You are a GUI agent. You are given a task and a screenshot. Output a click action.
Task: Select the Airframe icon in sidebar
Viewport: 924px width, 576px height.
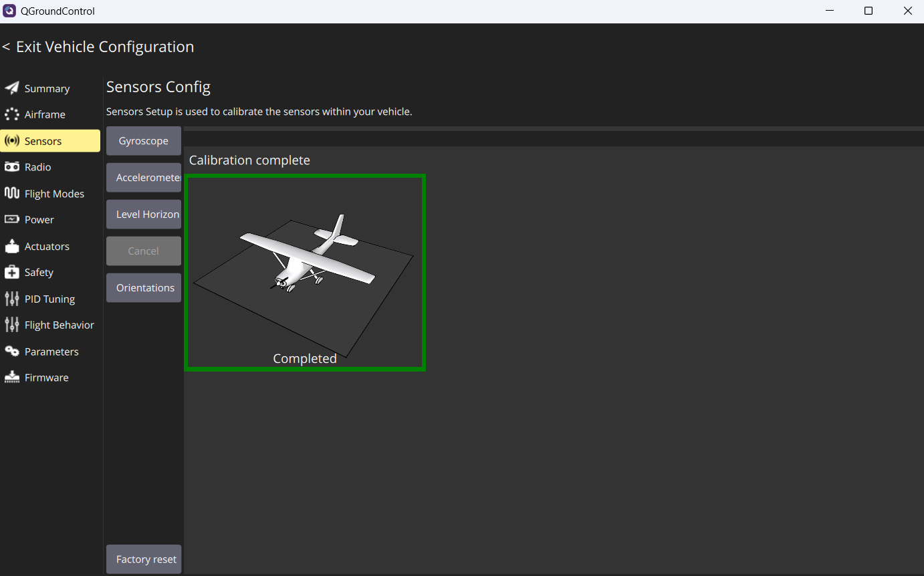pyautogui.click(x=12, y=114)
